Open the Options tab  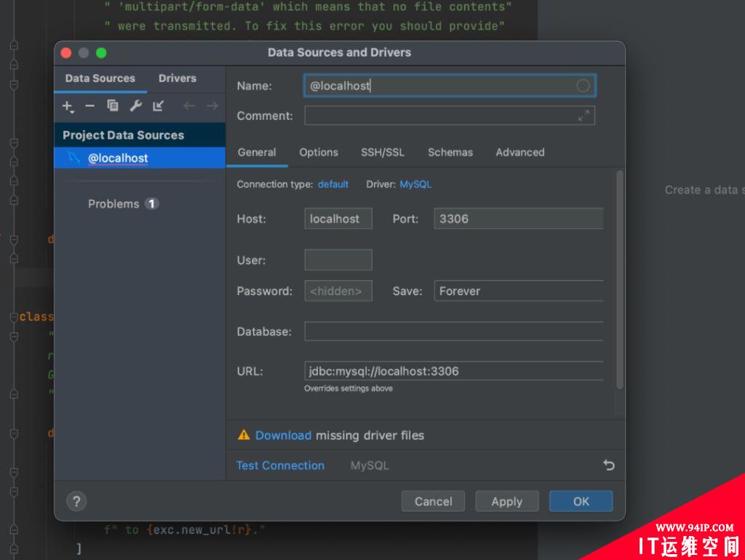[x=319, y=153]
